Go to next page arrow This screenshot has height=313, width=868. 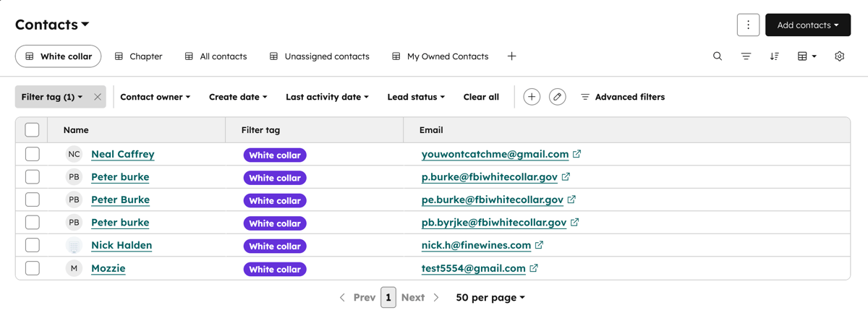point(436,297)
